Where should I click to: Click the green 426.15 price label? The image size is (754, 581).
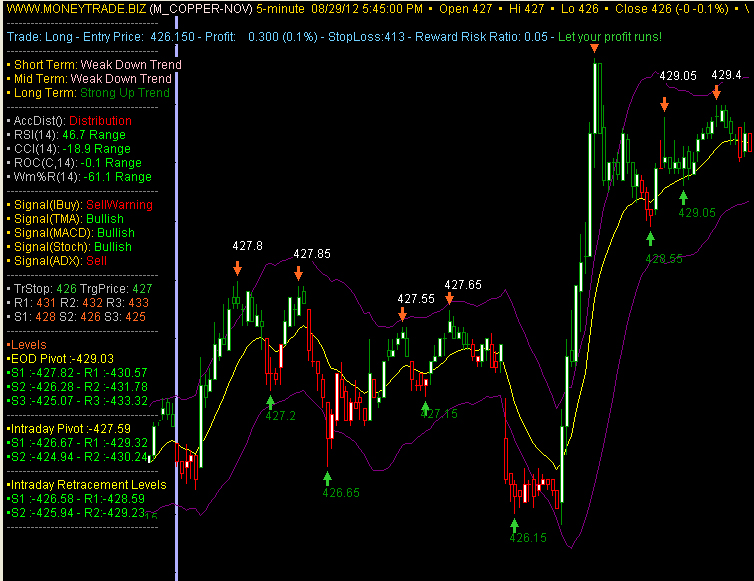coord(528,538)
